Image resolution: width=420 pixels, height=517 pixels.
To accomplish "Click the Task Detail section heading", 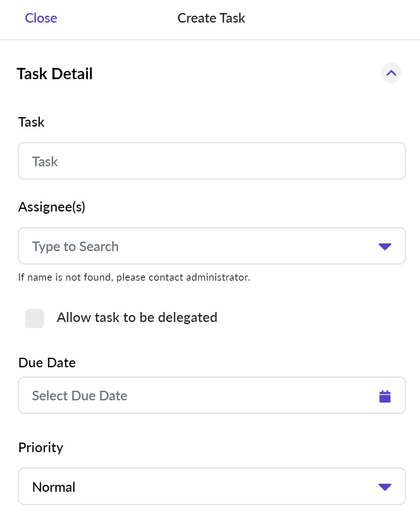I will 55,74.
